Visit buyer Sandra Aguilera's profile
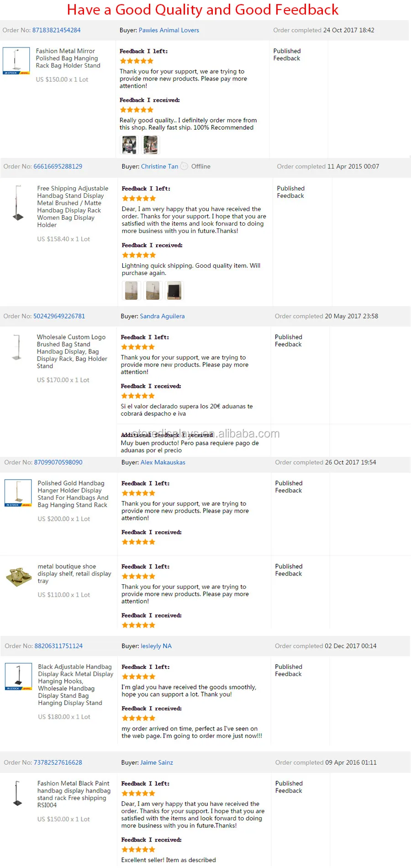The image size is (411, 868). [x=162, y=316]
